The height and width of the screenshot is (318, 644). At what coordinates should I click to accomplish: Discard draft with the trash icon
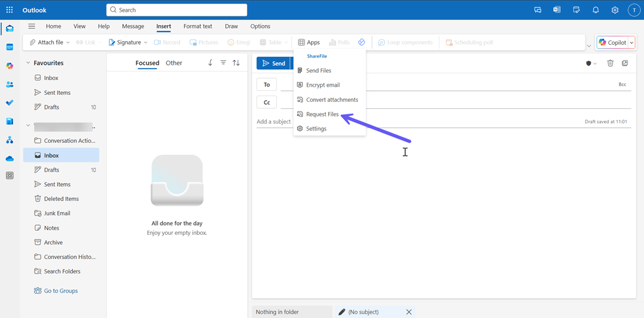(610, 63)
